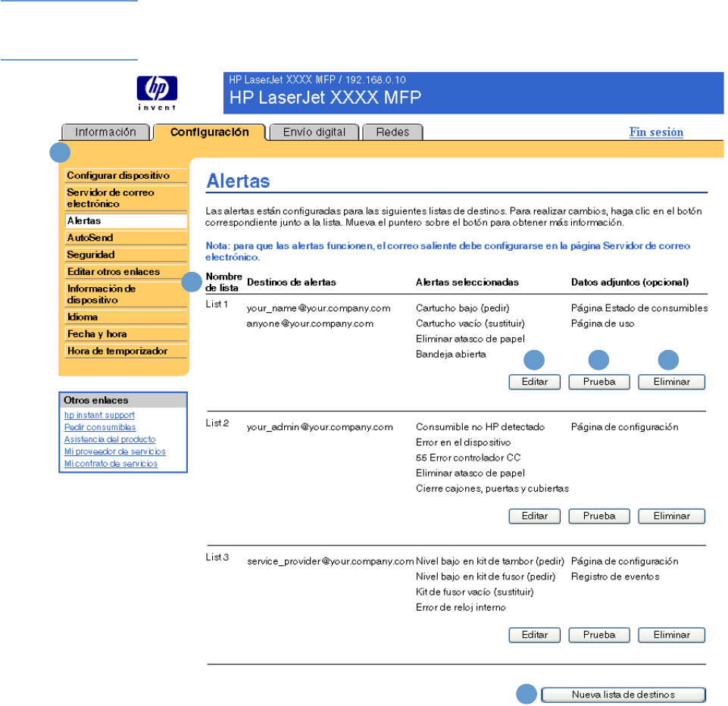Open Información de dispositivo
Image resolution: width=728 pixels, height=706 pixels.
pos(126,294)
